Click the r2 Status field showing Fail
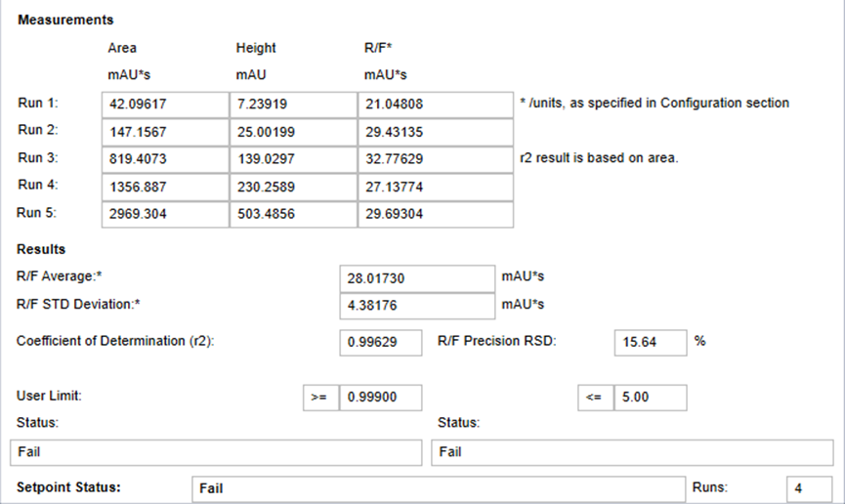Screen dimensions: 845x504 click(x=216, y=453)
